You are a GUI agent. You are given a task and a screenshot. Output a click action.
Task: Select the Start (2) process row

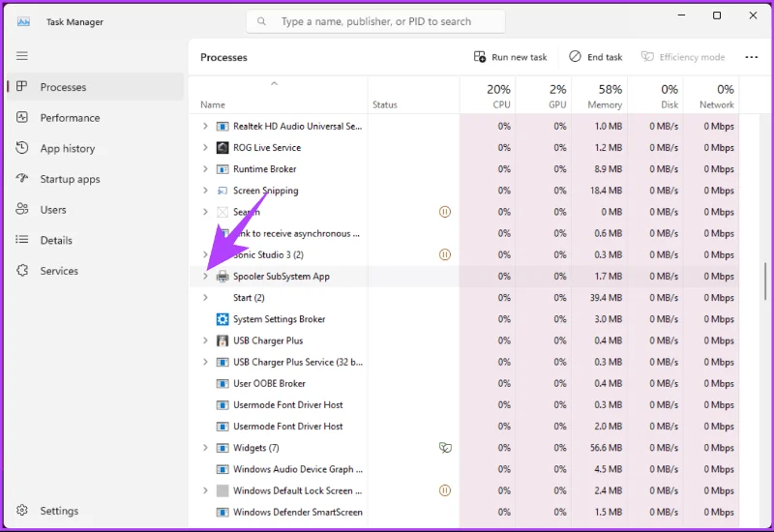464,298
